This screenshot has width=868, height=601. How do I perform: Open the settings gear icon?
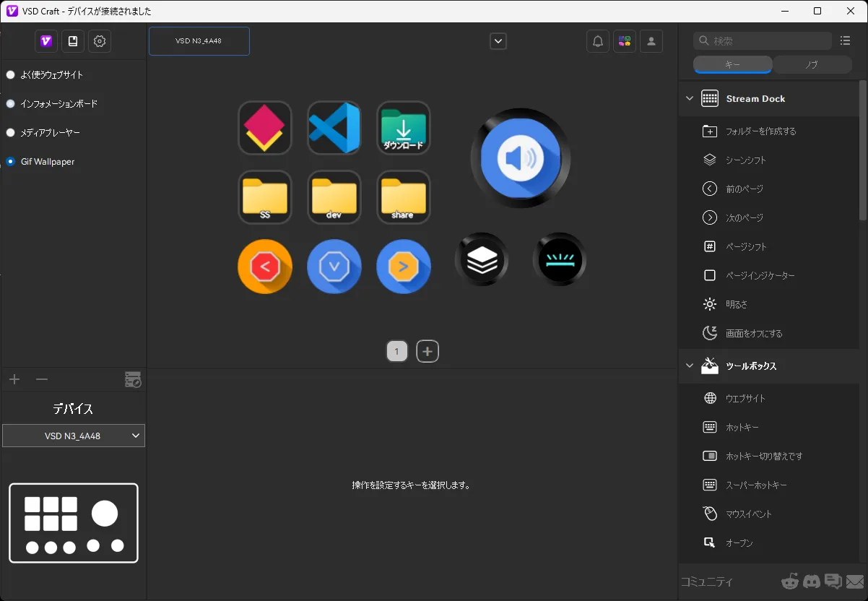click(100, 41)
